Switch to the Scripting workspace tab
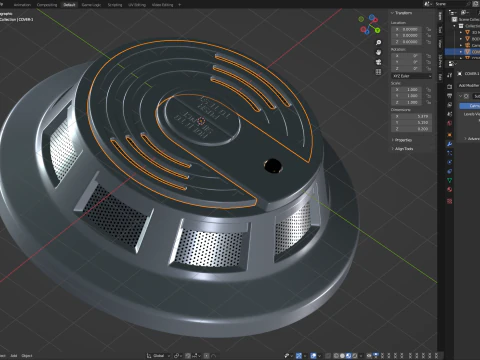The height and width of the screenshot is (360, 480). pyautogui.click(x=115, y=5)
